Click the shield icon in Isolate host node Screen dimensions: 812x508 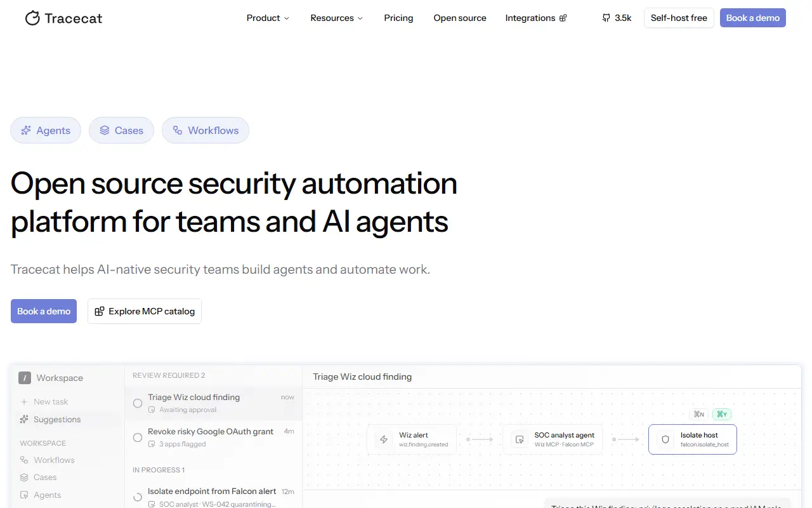(665, 439)
